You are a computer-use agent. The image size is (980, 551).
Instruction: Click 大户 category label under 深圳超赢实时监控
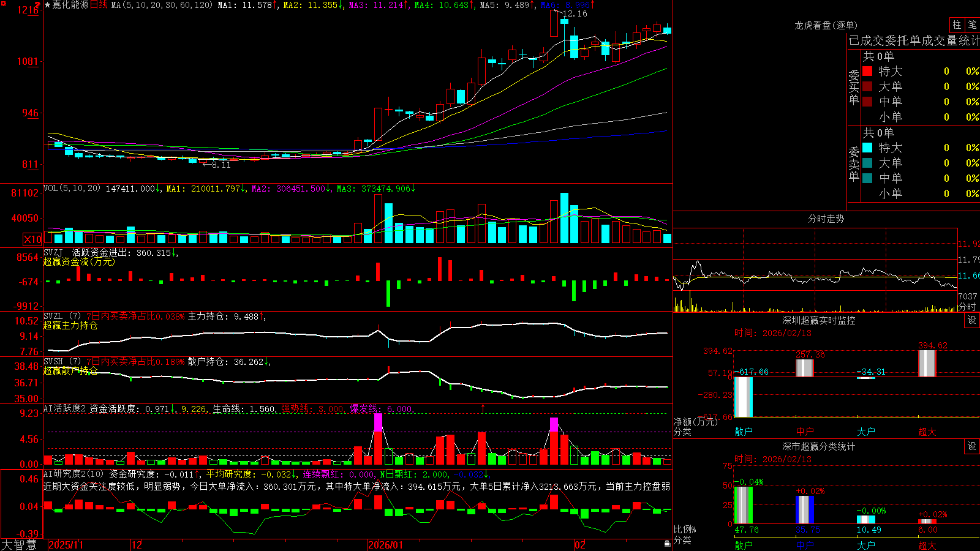[866, 432]
